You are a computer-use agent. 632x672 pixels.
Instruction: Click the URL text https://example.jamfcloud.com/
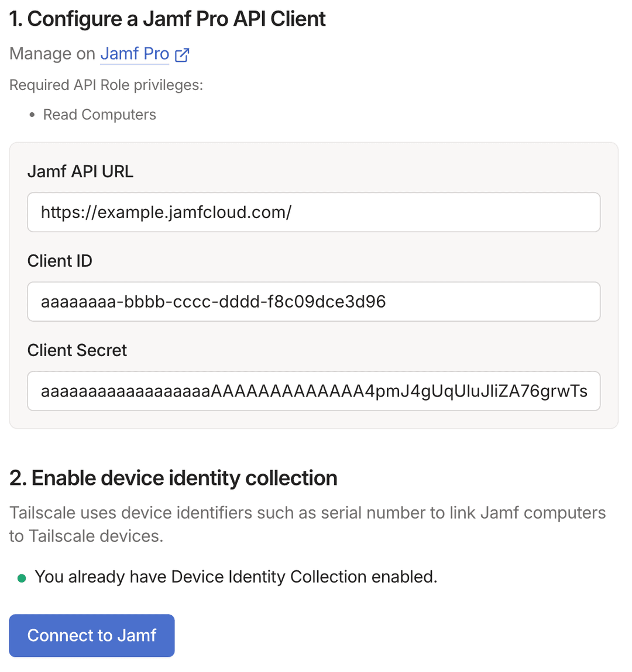[166, 212]
